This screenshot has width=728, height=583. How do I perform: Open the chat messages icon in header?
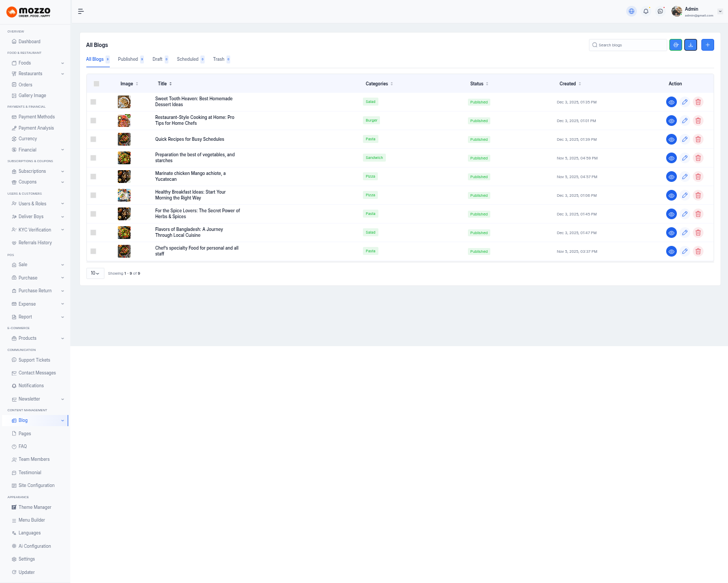[x=660, y=11]
